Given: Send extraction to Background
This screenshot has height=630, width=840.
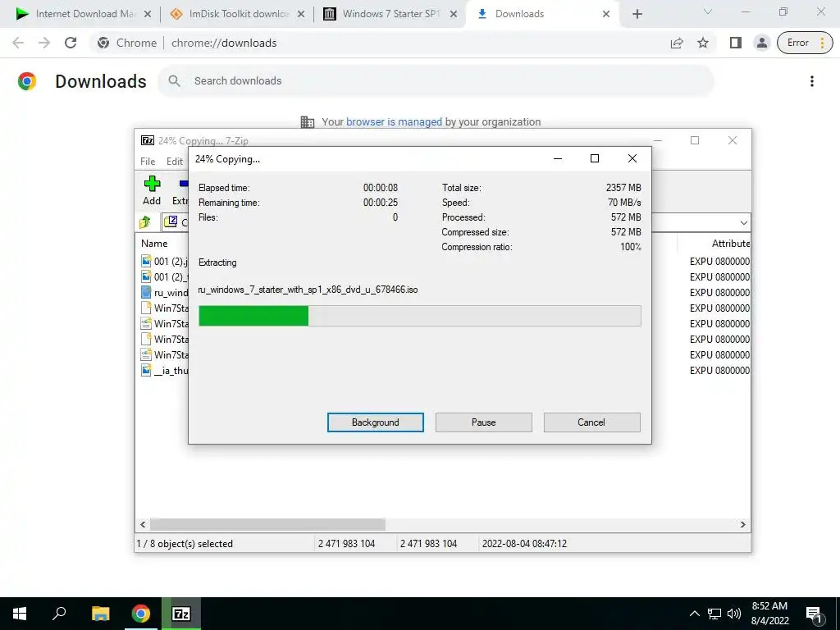Looking at the screenshot, I should click(x=375, y=422).
